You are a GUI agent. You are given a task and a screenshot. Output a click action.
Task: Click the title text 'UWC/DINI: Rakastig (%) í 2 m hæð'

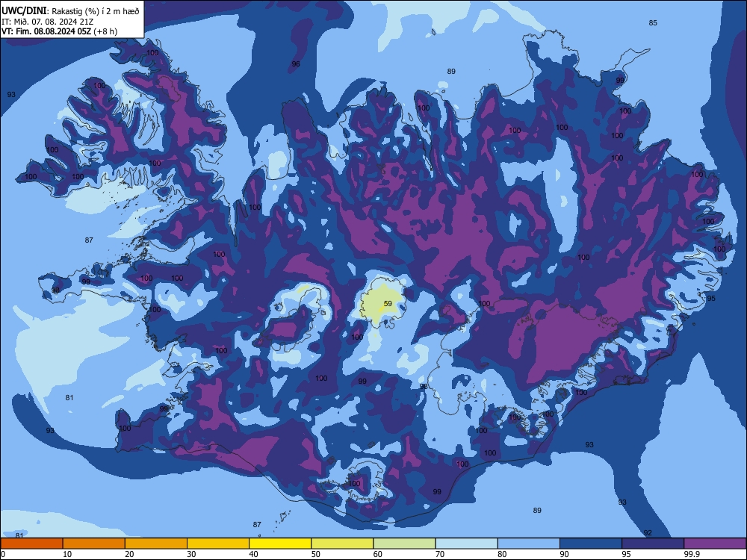coord(70,11)
